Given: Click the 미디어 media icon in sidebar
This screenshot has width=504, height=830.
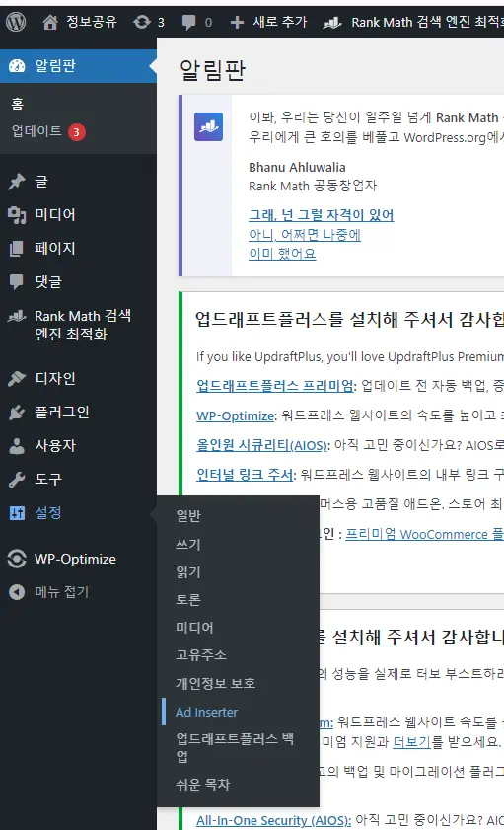Looking at the screenshot, I should click(x=17, y=215).
